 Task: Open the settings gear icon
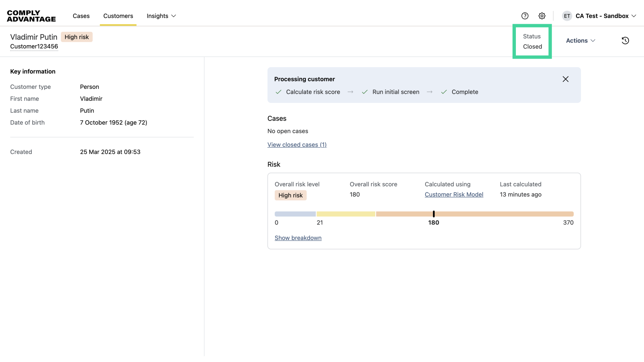click(542, 16)
